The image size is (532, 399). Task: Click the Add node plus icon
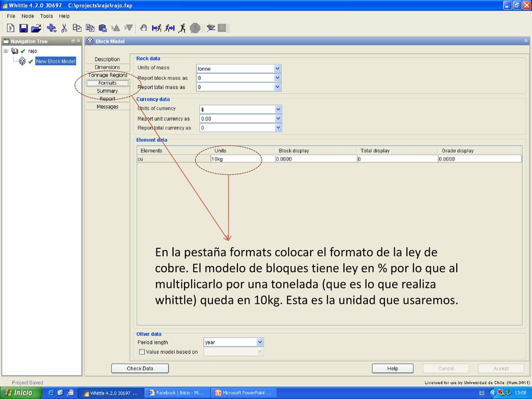click(51, 28)
